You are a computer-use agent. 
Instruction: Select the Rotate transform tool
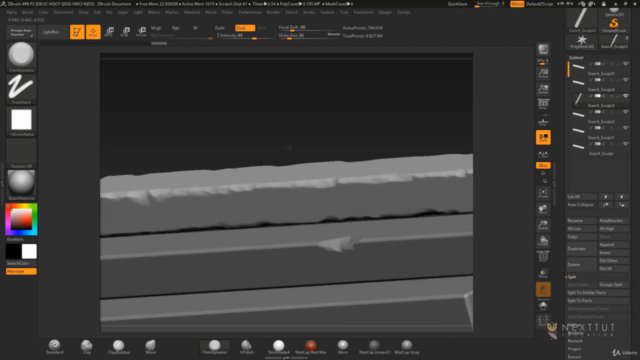(141, 32)
